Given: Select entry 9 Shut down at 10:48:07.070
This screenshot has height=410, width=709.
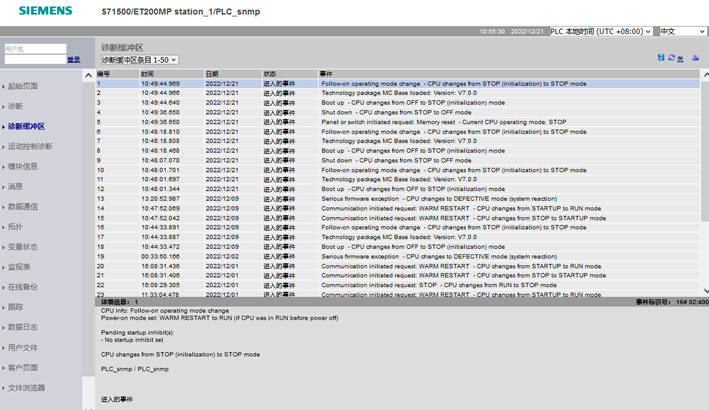Looking at the screenshot, I should pyautogui.click(x=397, y=160).
